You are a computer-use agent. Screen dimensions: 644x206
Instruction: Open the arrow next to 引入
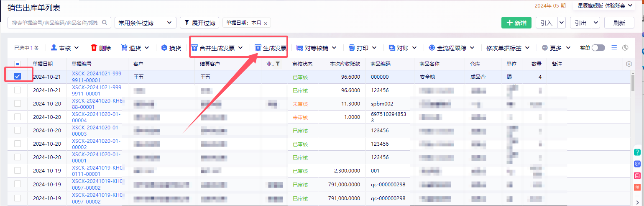(561, 23)
